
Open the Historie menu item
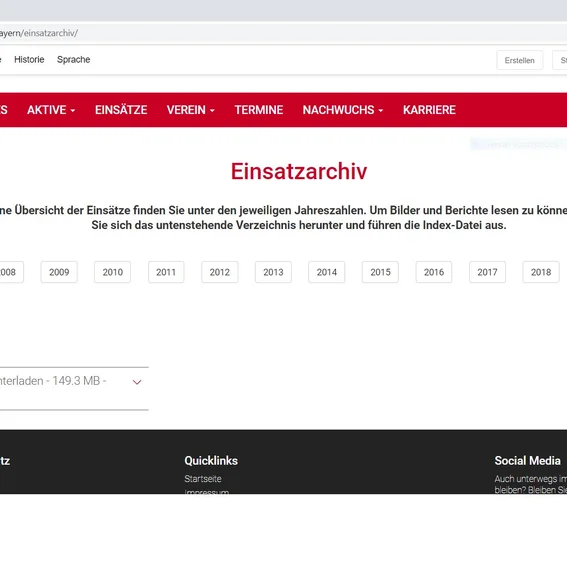(x=29, y=59)
